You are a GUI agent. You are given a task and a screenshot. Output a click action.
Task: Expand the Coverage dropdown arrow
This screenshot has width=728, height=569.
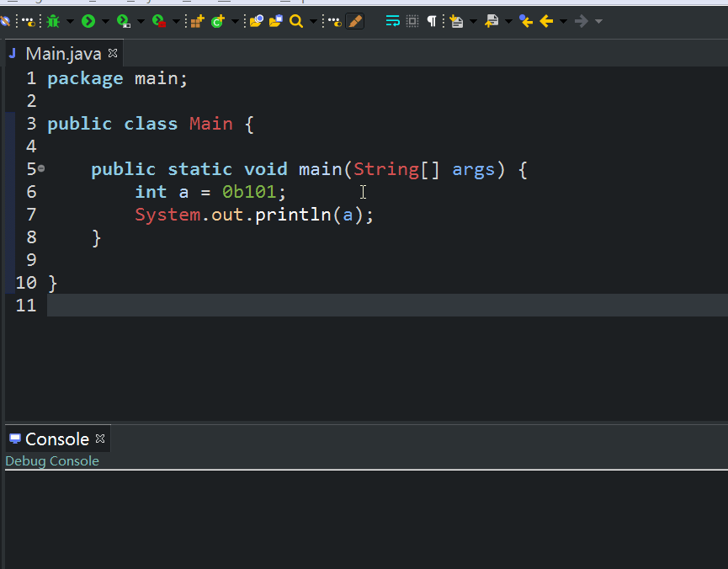(x=141, y=21)
